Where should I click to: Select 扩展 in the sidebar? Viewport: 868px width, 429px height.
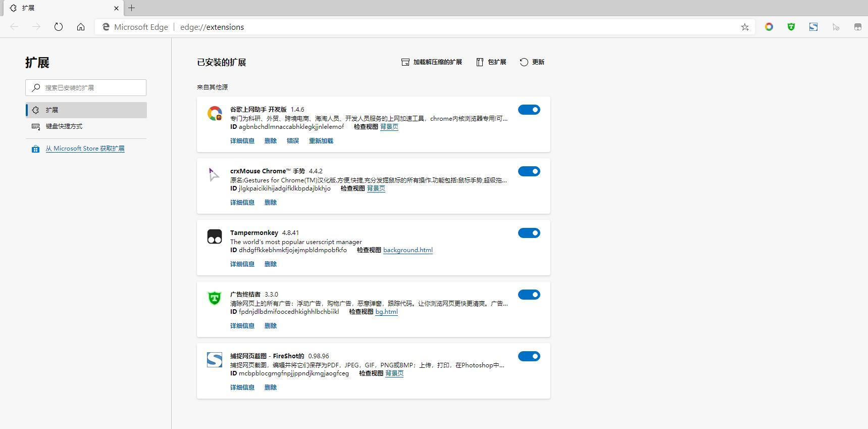click(x=86, y=110)
